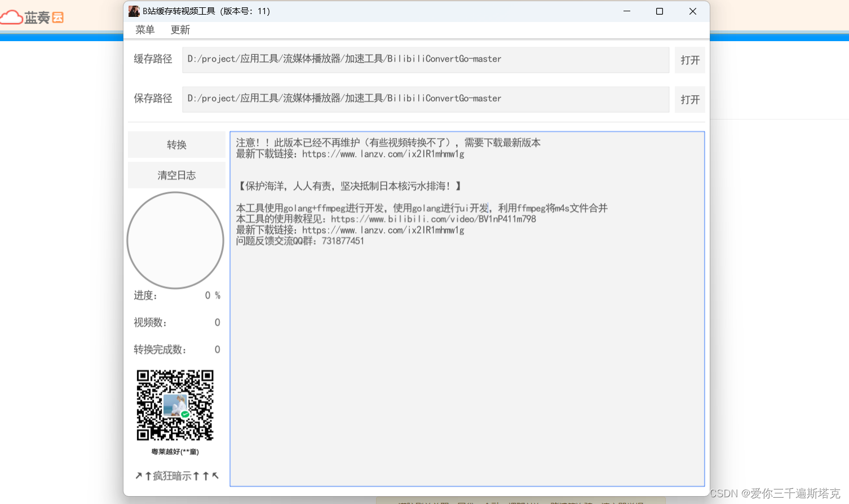This screenshot has width=849, height=504.
Task: Click the 疯狂暗示 text below QR code
Action: tap(177, 476)
